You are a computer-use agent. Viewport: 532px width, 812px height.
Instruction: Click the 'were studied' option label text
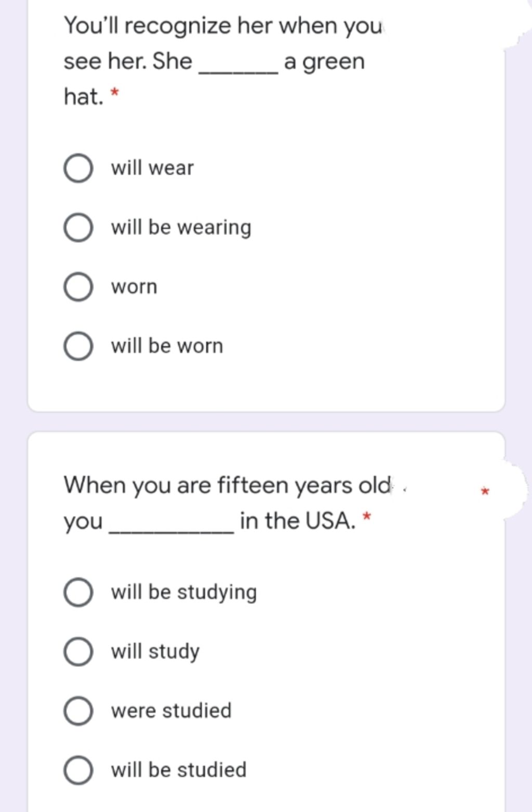(x=171, y=711)
